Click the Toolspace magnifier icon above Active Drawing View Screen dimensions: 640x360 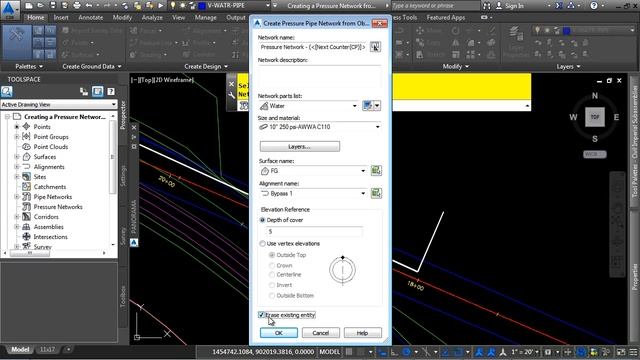[7, 91]
